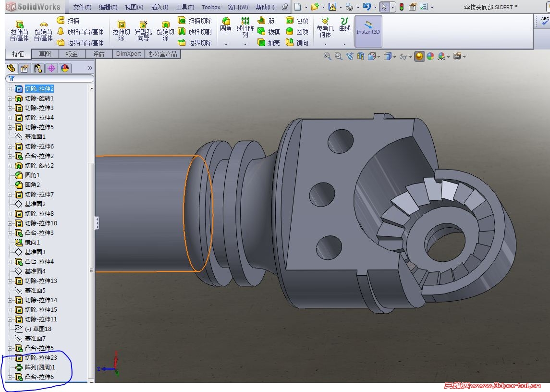Click Zoom to Fit in view toolbar
Image resolution: width=550 pixels, height=392 pixels.
[x=327, y=56]
